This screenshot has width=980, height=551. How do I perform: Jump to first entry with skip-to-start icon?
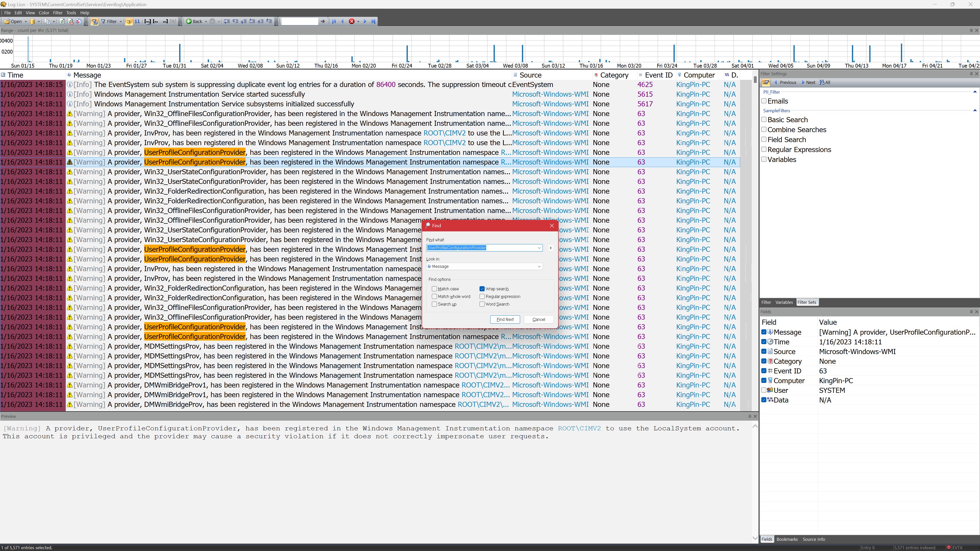[x=334, y=21]
